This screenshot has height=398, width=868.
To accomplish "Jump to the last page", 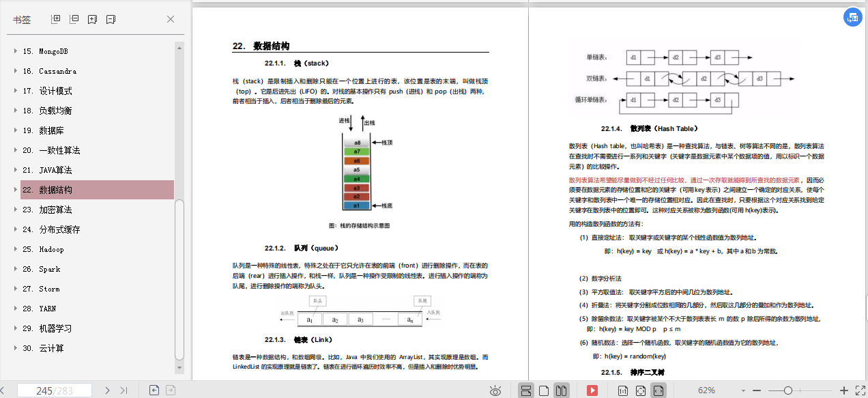I will point(124,390).
